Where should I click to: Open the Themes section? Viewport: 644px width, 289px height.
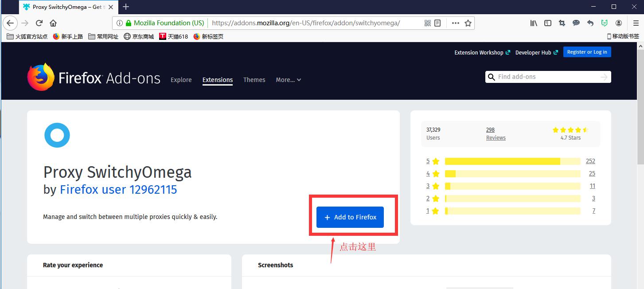[254, 80]
